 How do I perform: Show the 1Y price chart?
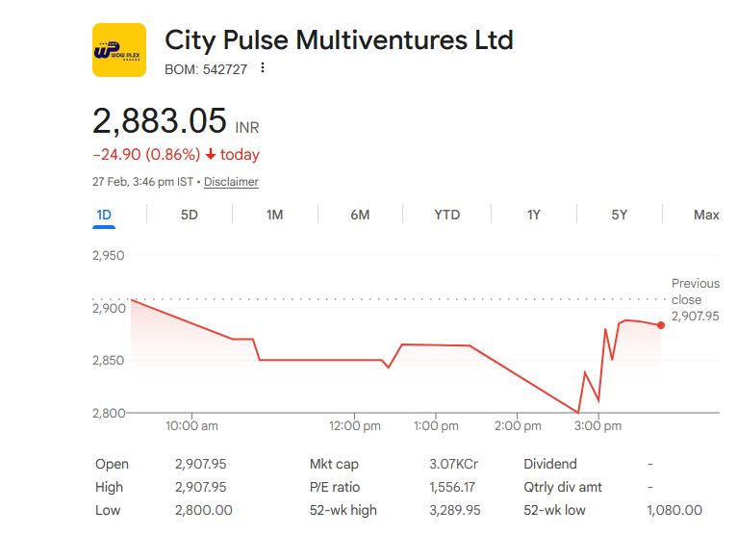[533, 215]
